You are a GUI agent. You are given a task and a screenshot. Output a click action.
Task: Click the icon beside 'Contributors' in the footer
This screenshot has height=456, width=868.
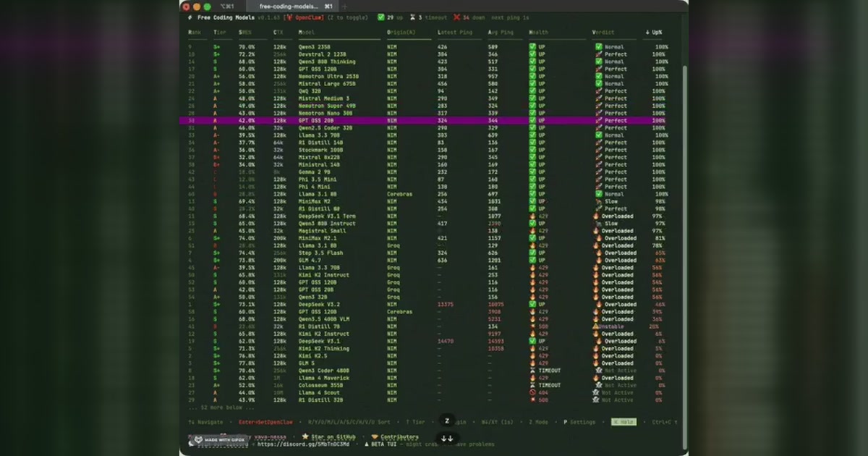pos(375,437)
